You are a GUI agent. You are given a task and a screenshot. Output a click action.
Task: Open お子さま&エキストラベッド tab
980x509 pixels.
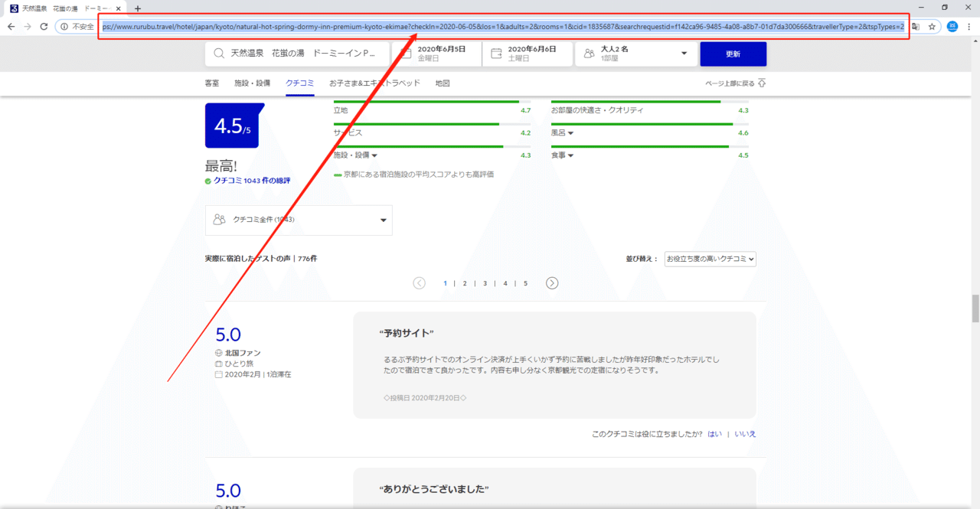pyautogui.click(x=374, y=83)
